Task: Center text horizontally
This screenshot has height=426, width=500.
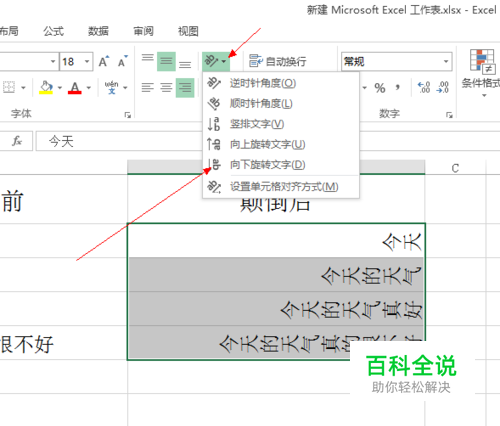Action: [166, 88]
